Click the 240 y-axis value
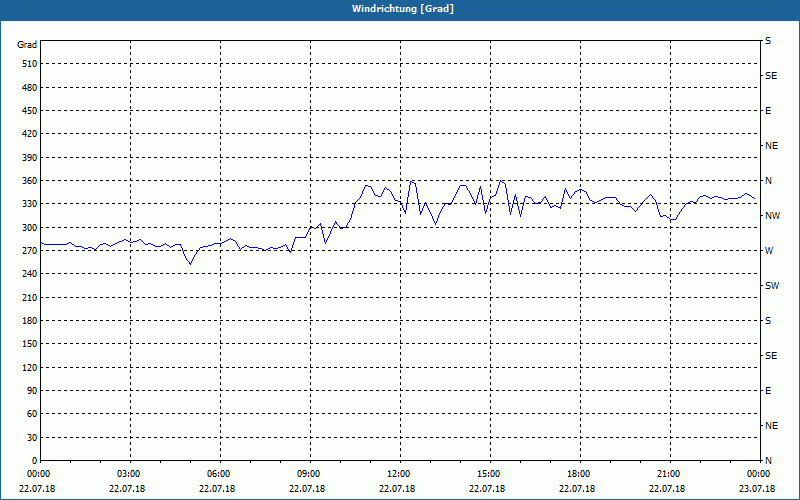 tap(30, 274)
